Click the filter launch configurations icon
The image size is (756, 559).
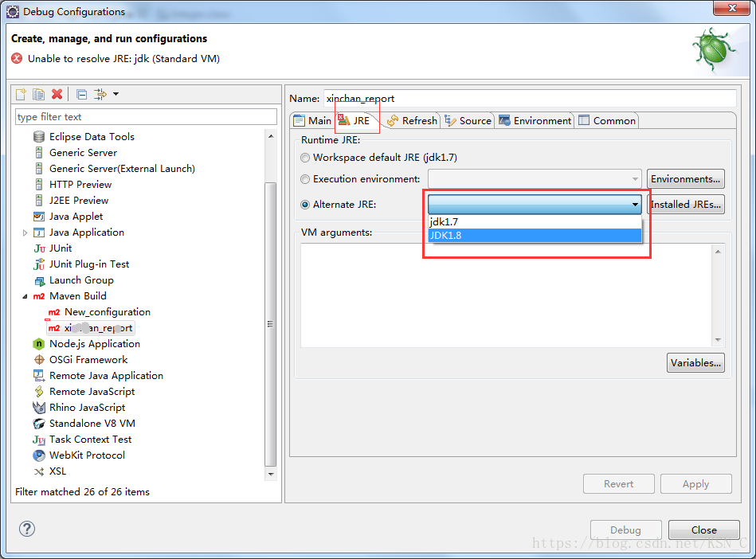pos(100,94)
